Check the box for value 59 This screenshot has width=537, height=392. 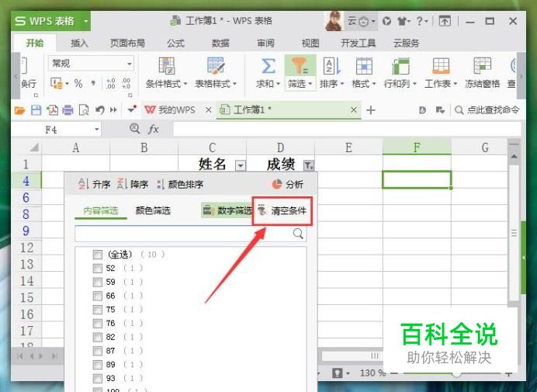(98, 282)
